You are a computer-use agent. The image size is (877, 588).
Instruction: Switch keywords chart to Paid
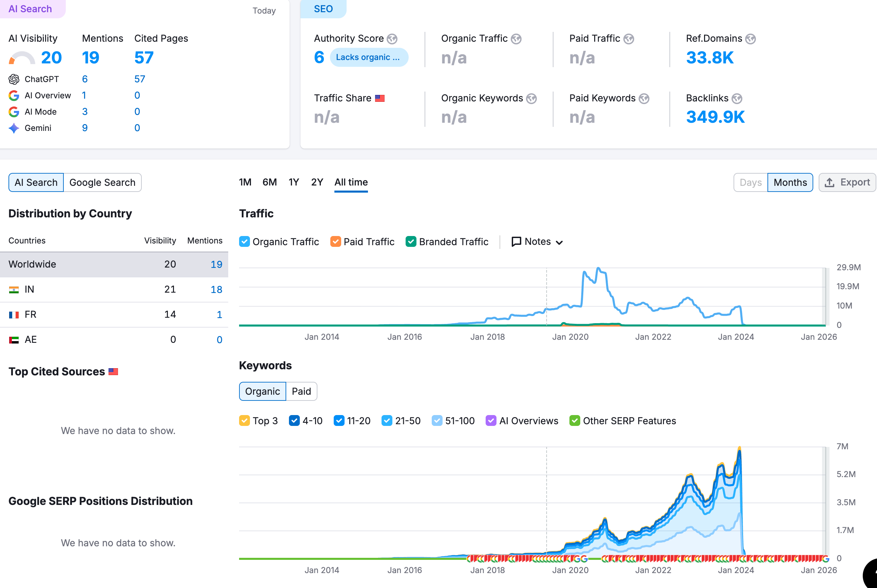pyautogui.click(x=301, y=392)
